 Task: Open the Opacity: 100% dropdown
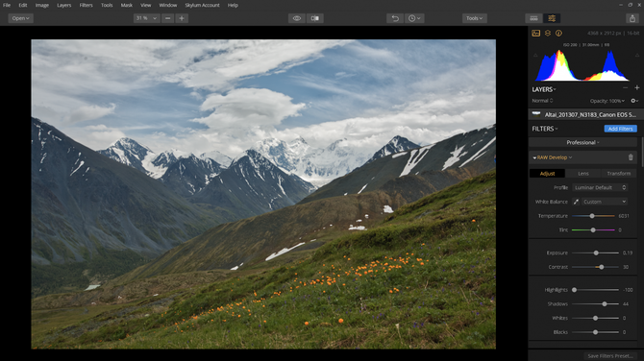click(607, 101)
